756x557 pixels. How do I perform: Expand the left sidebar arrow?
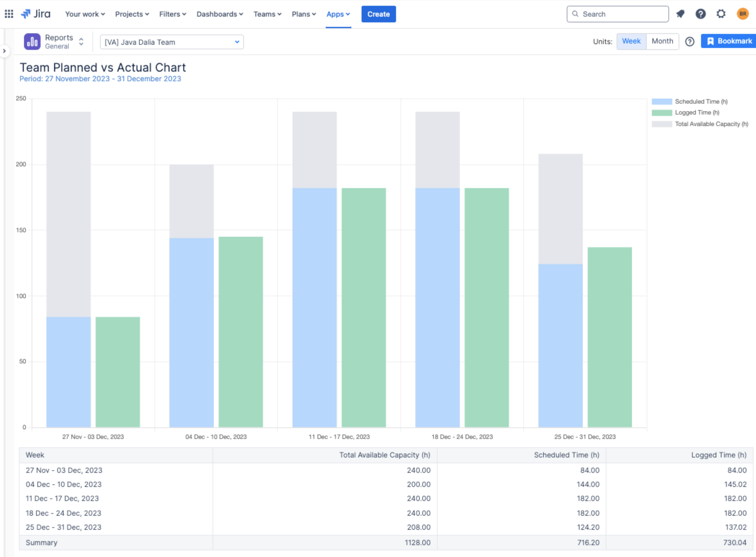pyautogui.click(x=4, y=51)
